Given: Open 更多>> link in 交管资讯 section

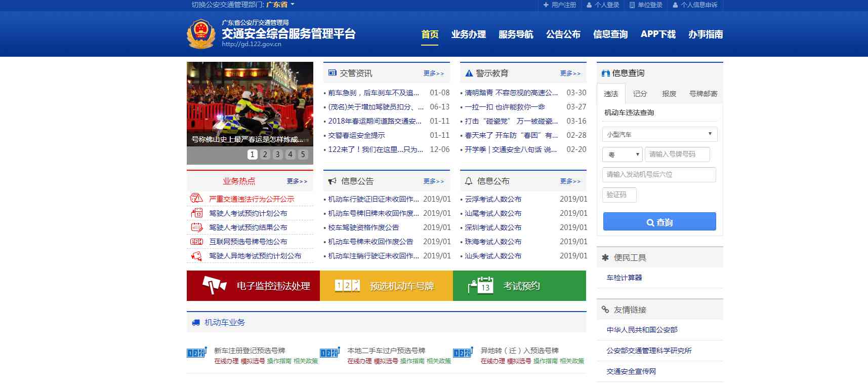Looking at the screenshot, I should (434, 73).
